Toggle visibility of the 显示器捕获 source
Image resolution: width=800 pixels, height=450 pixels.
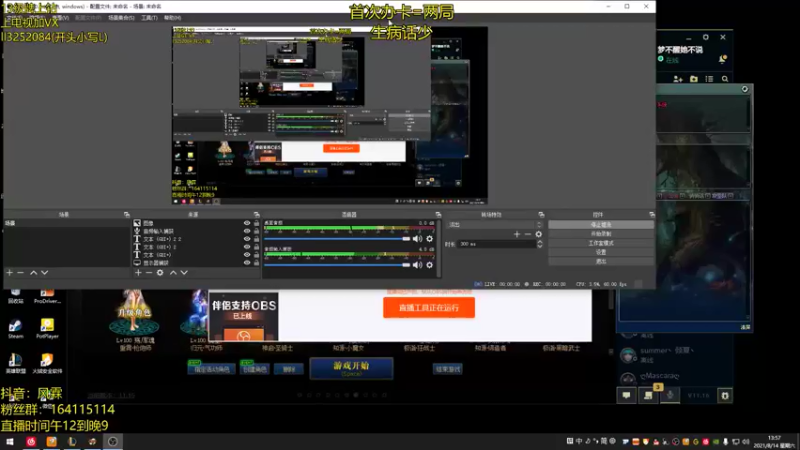pyautogui.click(x=247, y=263)
